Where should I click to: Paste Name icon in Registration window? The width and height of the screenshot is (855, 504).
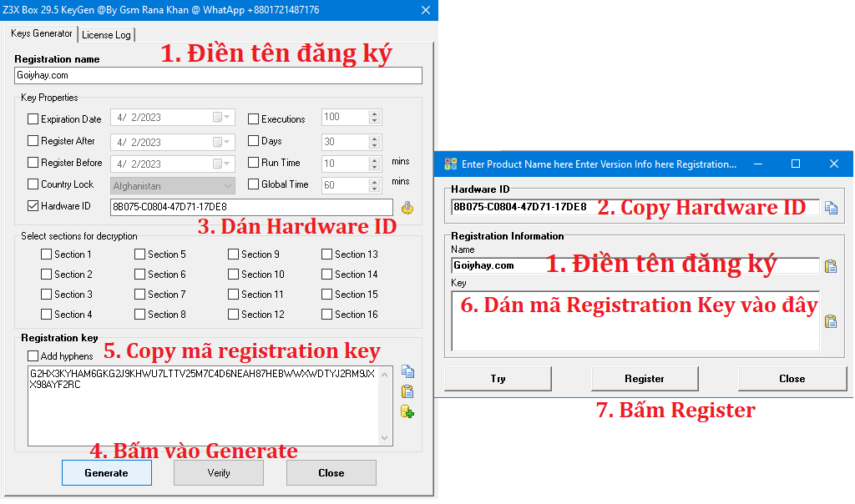pyautogui.click(x=831, y=266)
